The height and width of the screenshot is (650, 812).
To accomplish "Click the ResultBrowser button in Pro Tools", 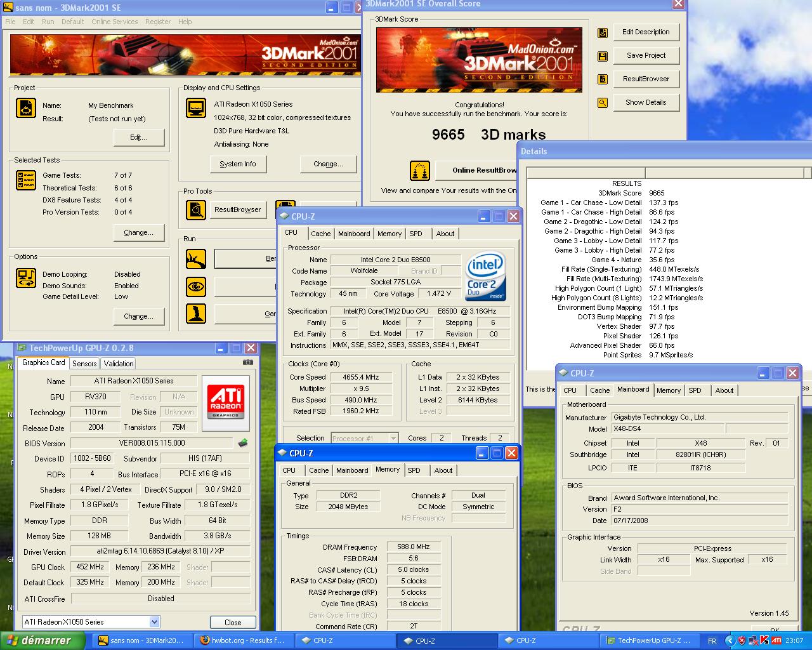I will point(238,210).
